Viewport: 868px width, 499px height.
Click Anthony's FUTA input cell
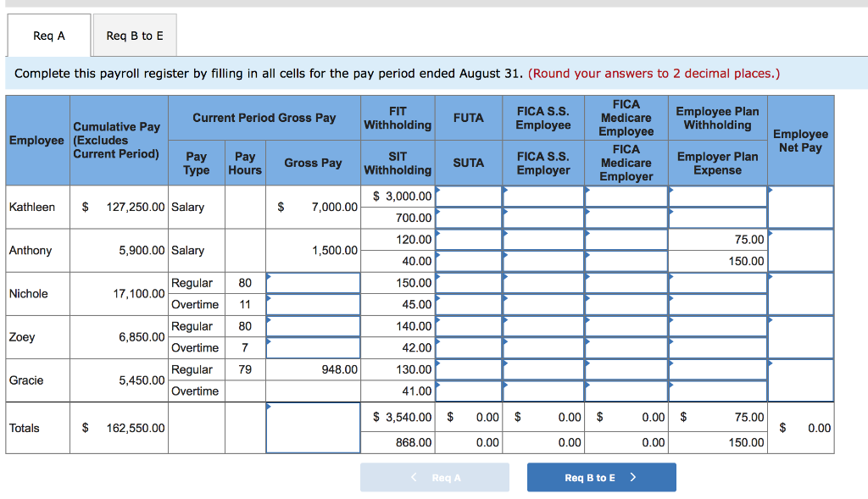(469, 240)
